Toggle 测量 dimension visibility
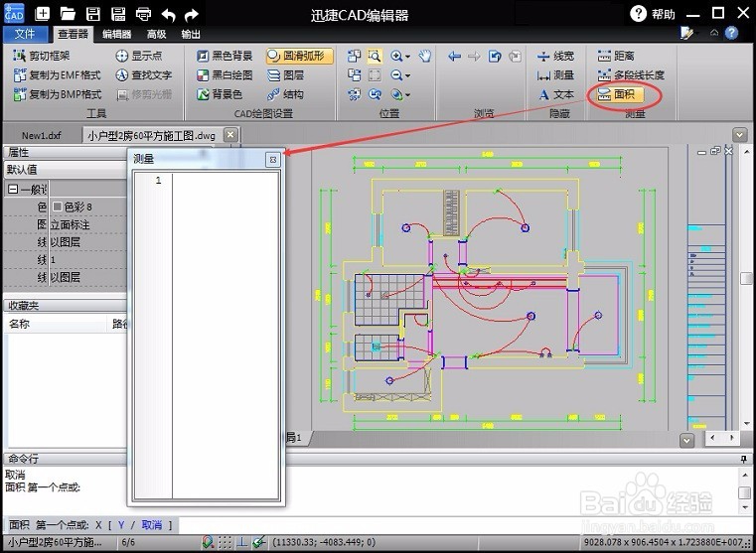The width and height of the screenshot is (756, 553). 555,75
